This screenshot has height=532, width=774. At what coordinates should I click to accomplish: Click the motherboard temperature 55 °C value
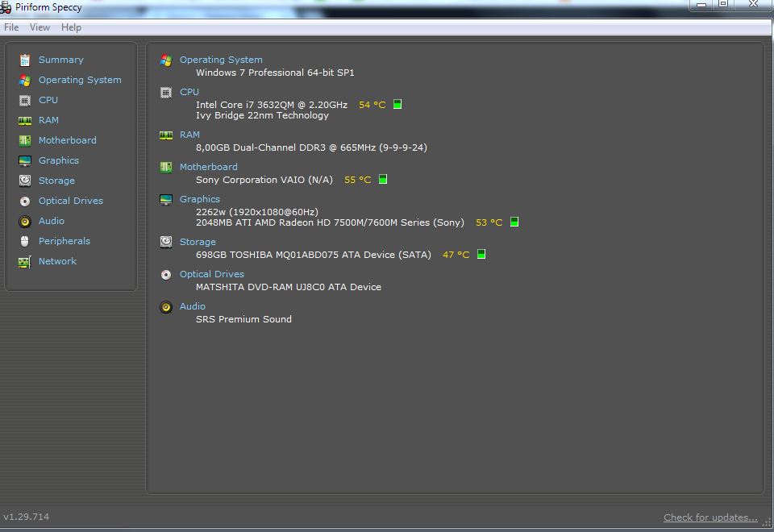358,180
